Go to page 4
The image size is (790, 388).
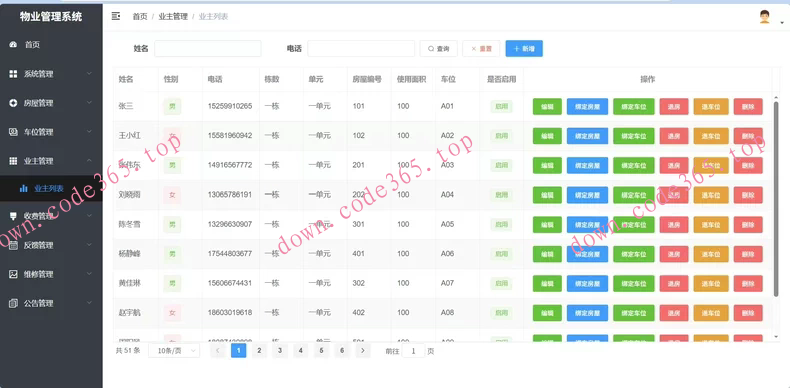(300, 351)
